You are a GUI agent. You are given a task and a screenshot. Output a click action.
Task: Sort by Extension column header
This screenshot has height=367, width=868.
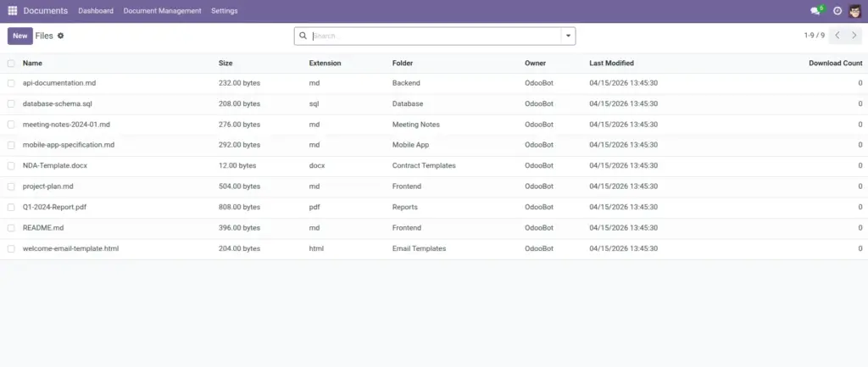pos(325,63)
